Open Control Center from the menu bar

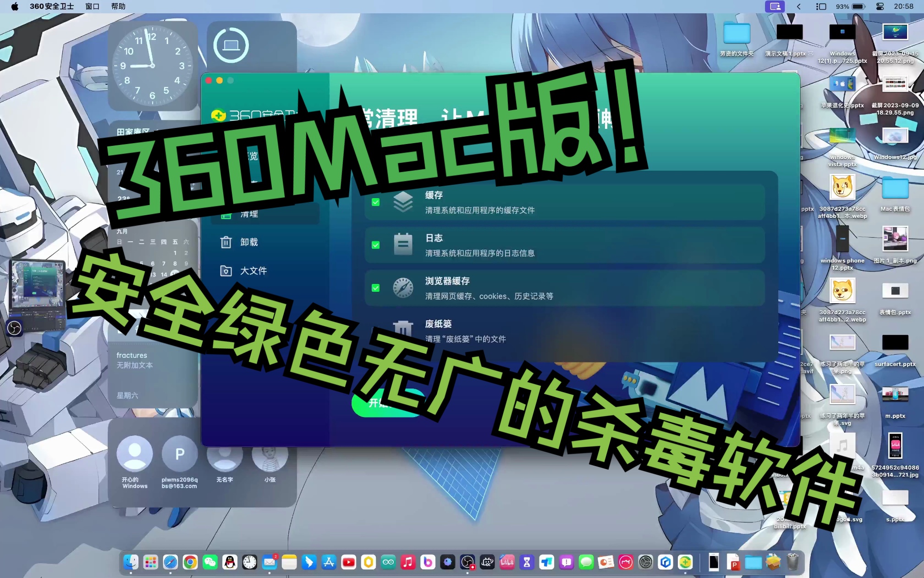point(880,6)
